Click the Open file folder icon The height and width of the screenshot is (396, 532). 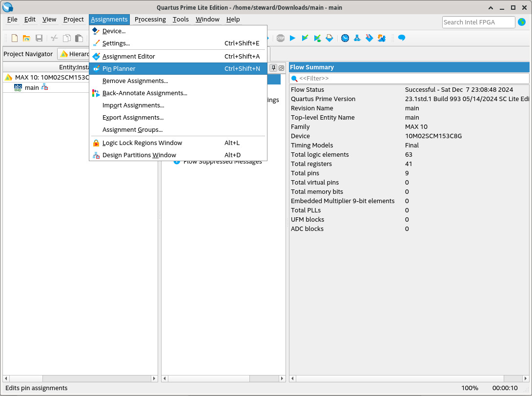[x=26, y=38]
